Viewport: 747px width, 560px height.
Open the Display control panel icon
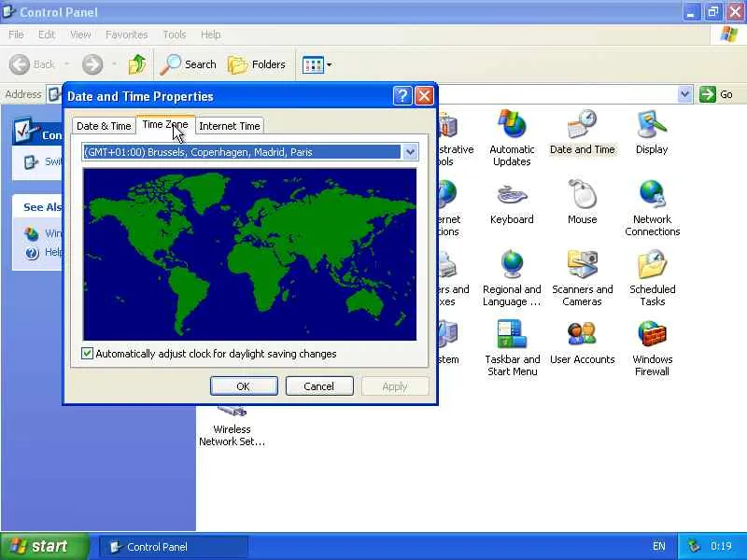tap(652, 133)
